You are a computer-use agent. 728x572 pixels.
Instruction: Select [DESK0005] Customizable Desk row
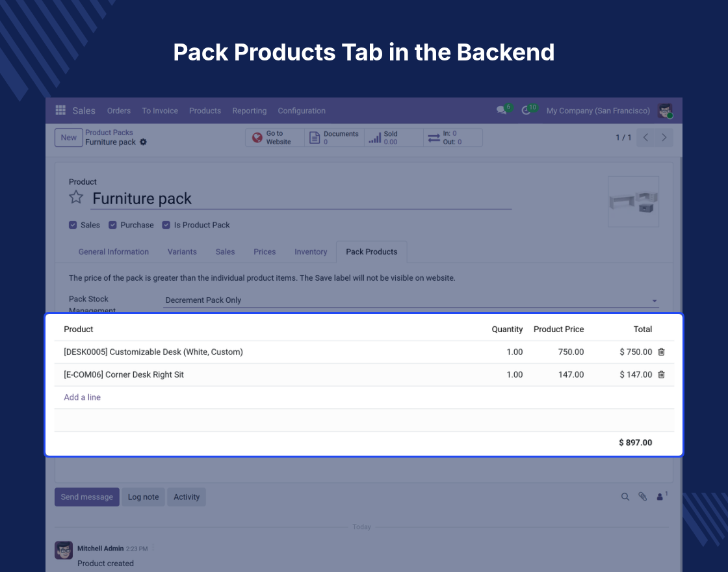tap(364, 352)
